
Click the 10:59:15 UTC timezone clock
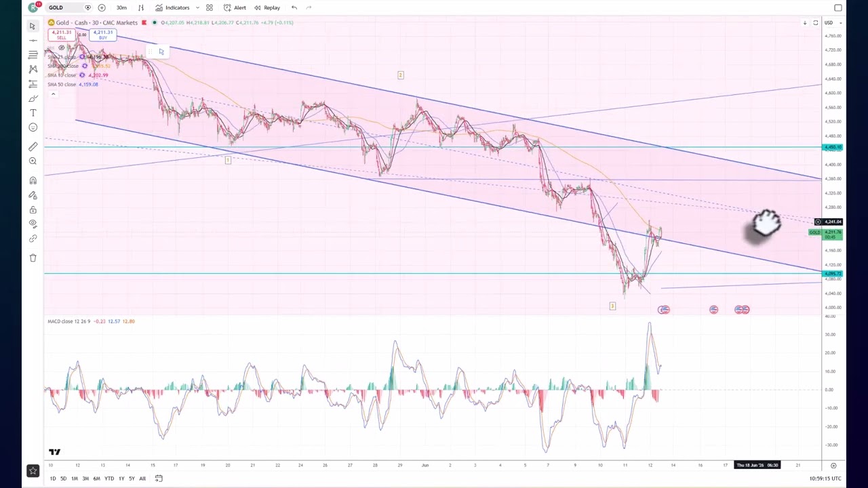coord(825,479)
